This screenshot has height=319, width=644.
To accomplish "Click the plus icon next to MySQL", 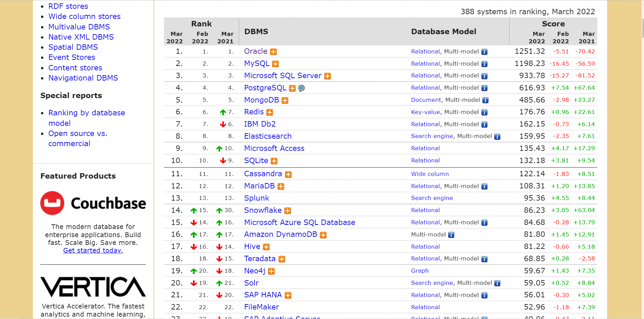I will pyautogui.click(x=275, y=64).
